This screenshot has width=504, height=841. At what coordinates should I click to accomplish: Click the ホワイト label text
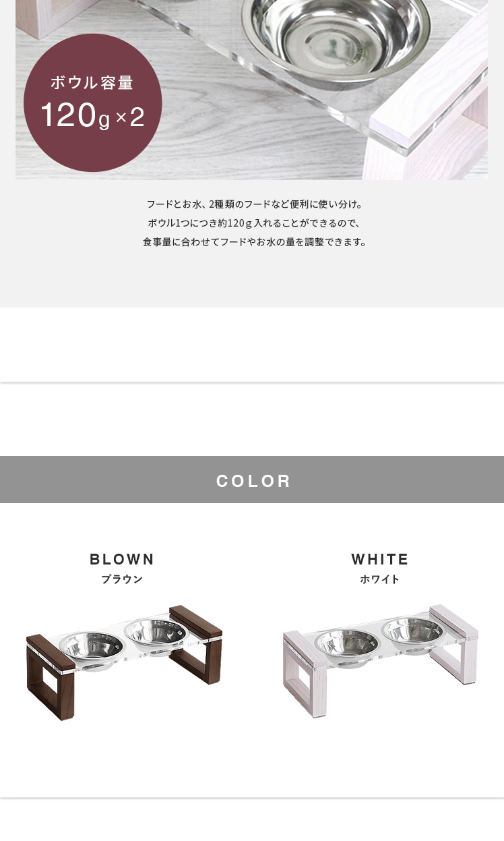(380, 579)
